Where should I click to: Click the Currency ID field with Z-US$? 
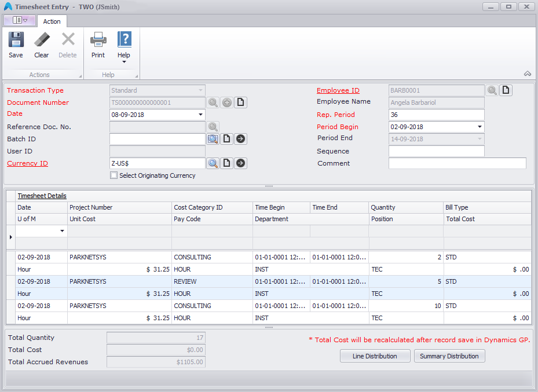point(158,163)
